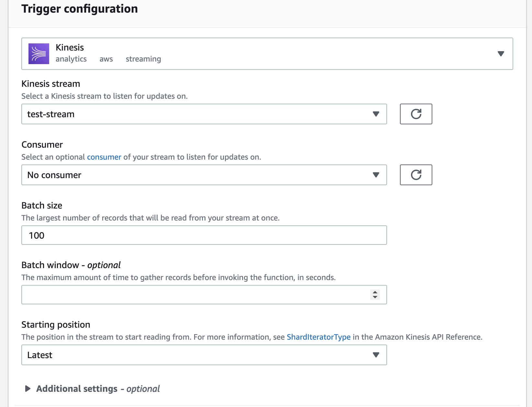Expand the Additional settings triangle
Viewport: 532px width, 407px height.
28,389
